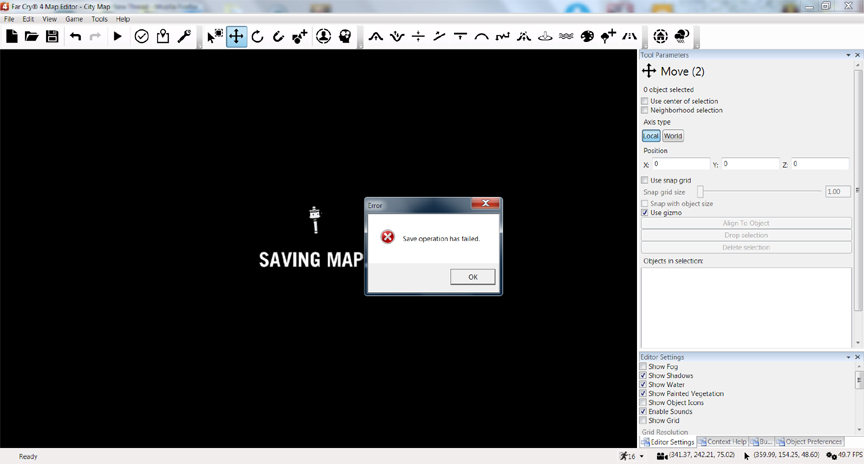Click the Snap grid size slider handle
This screenshot has width=864, height=464.
[x=700, y=191]
